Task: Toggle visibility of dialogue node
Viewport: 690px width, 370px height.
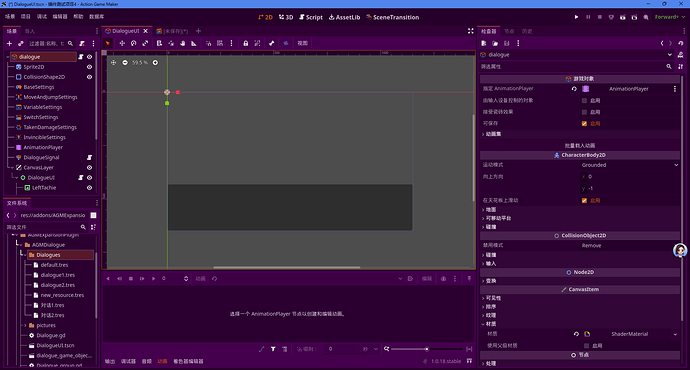Action: (89, 57)
